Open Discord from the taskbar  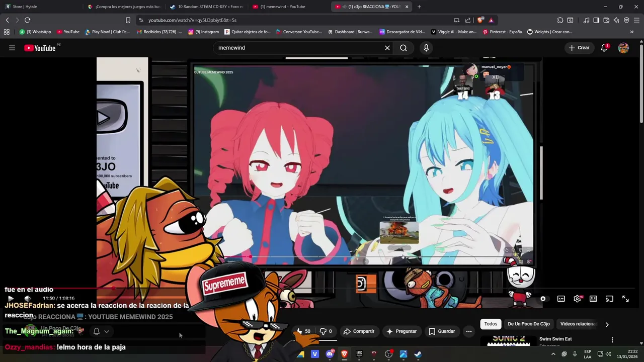[x=330, y=354]
